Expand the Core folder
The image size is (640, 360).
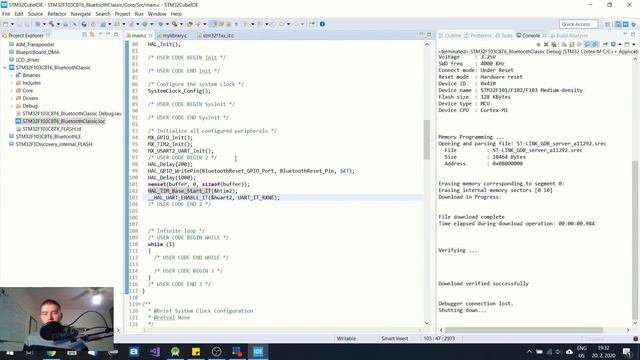[x=12, y=91]
